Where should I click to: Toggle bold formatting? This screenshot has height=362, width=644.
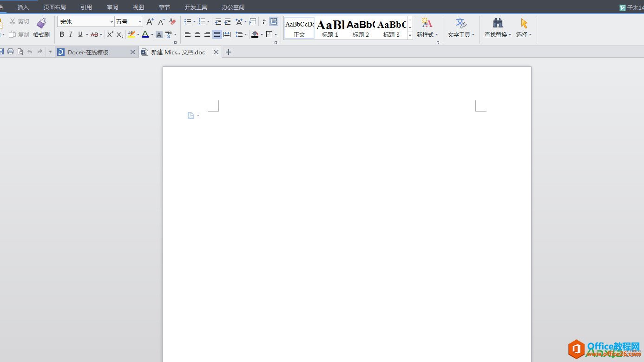click(62, 34)
